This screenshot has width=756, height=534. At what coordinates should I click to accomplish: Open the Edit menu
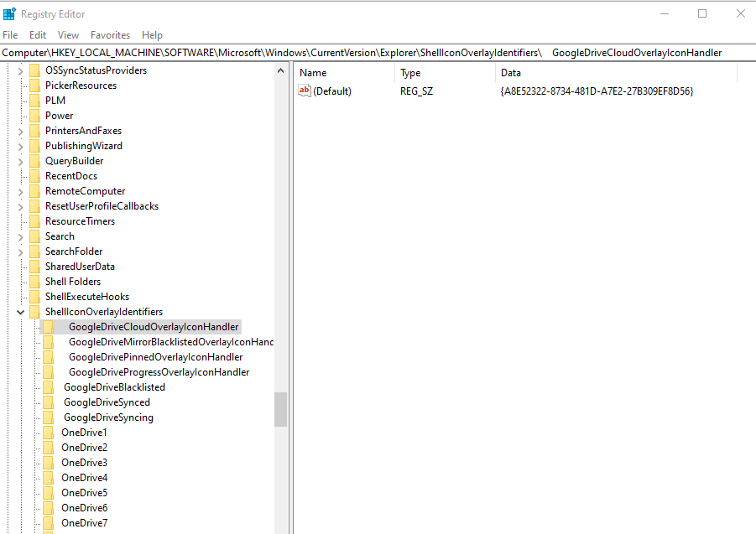[38, 35]
